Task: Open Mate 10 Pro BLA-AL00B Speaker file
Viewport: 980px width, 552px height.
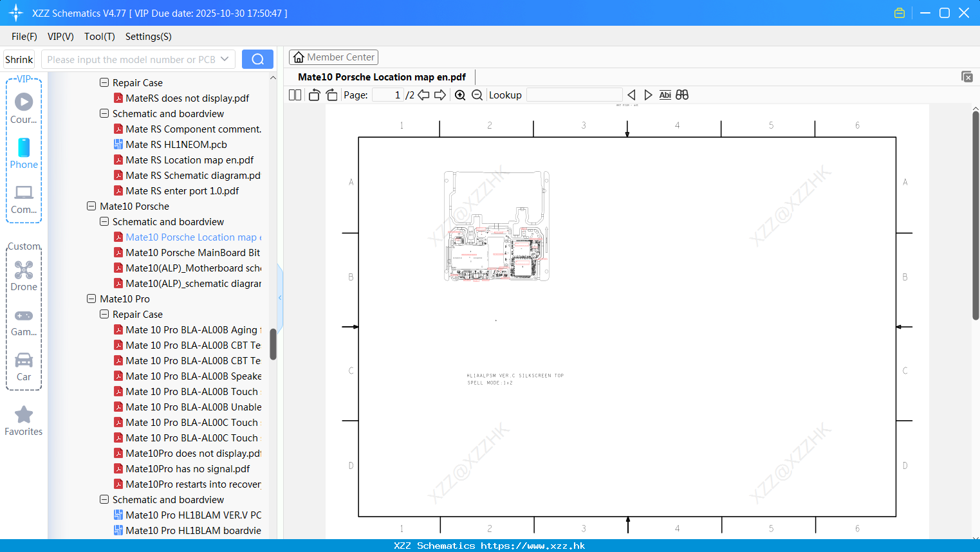Action: point(187,376)
